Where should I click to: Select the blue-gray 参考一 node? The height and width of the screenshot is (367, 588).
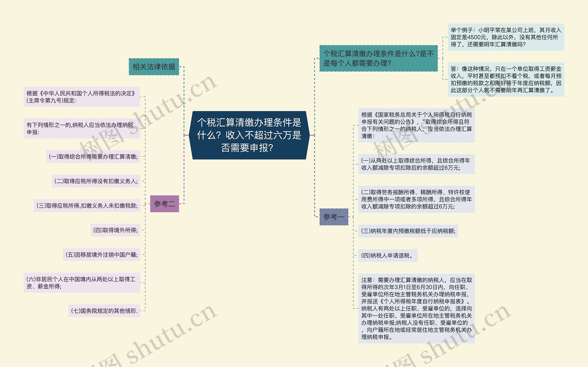(x=334, y=217)
